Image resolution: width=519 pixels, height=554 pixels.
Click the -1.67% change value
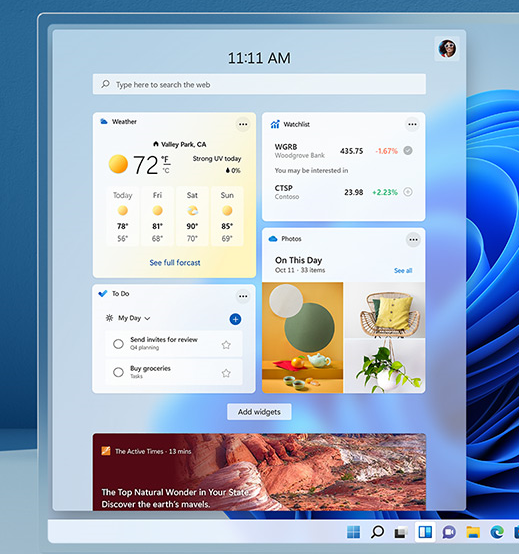(387, 151)
